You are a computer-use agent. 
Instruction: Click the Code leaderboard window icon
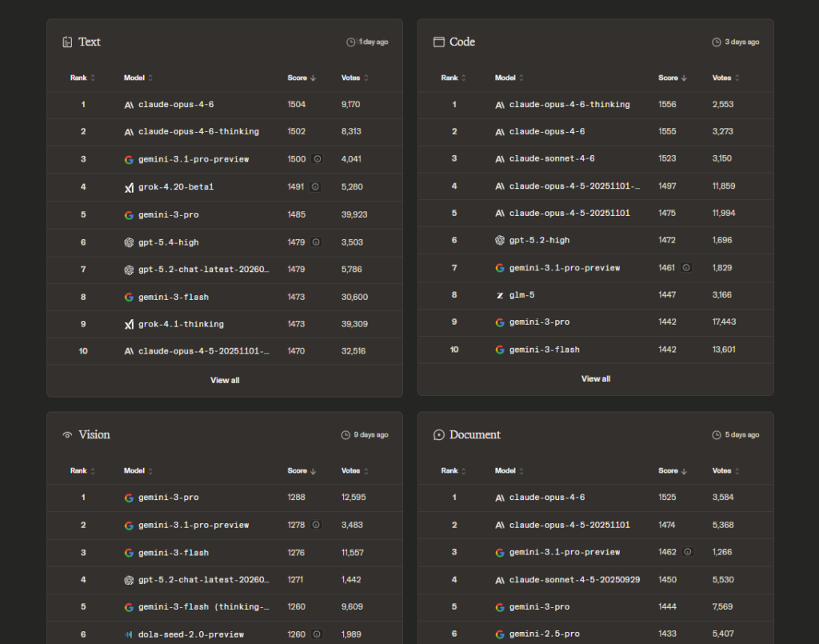tap(438, 42)
